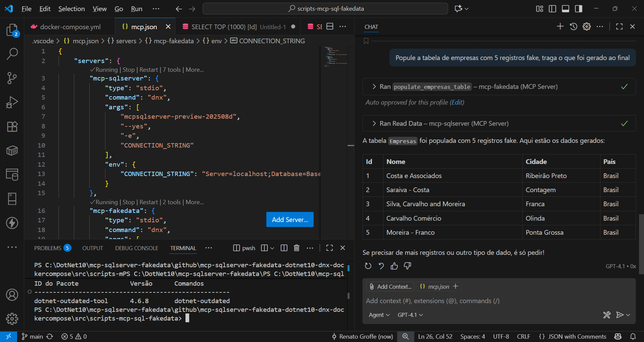Open the Extensions view
644x342 pixels.
pos(12,126)
